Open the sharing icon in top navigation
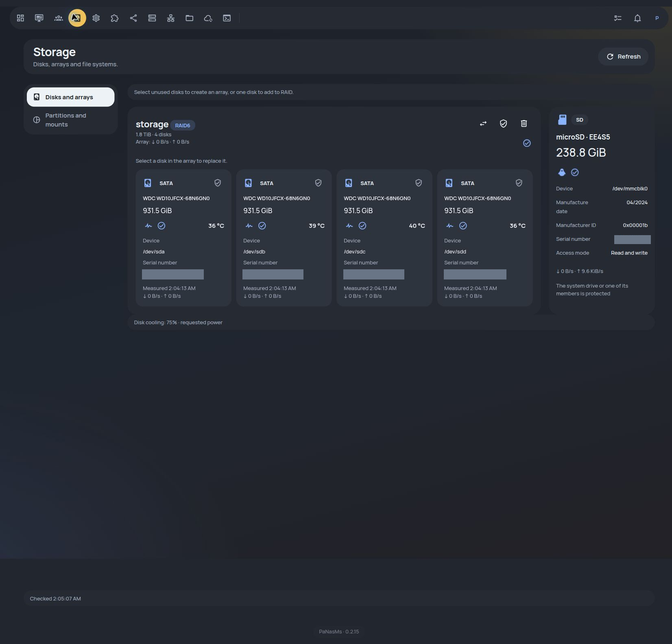Image resolution: width=672 pixels, height=644 pixels. [x=133, y=18]
